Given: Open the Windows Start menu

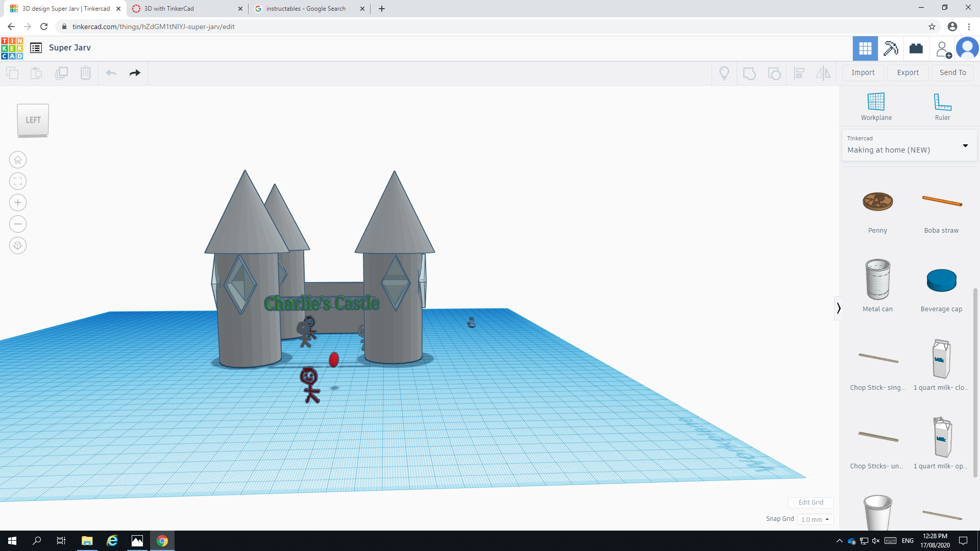Looking at the screenshot, I should point(12,541).
